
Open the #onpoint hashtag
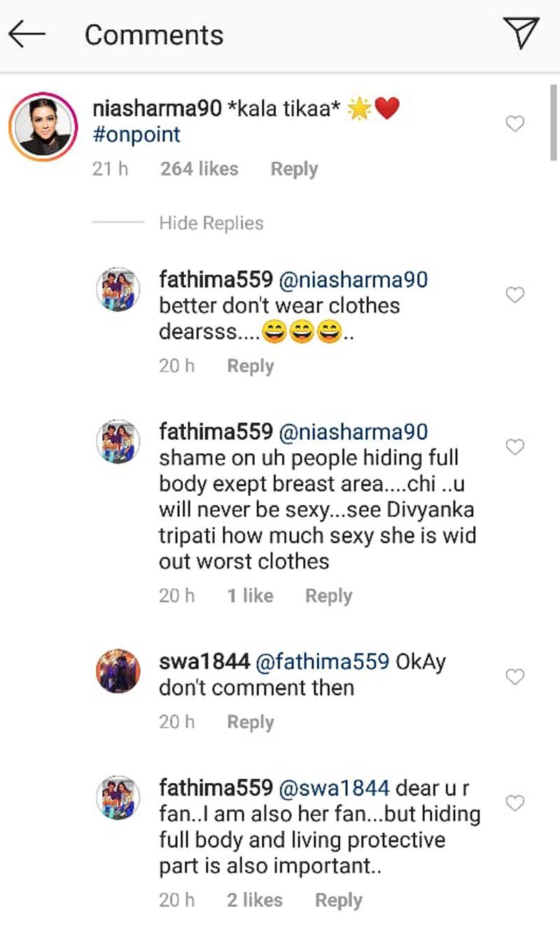pos(136,134)
